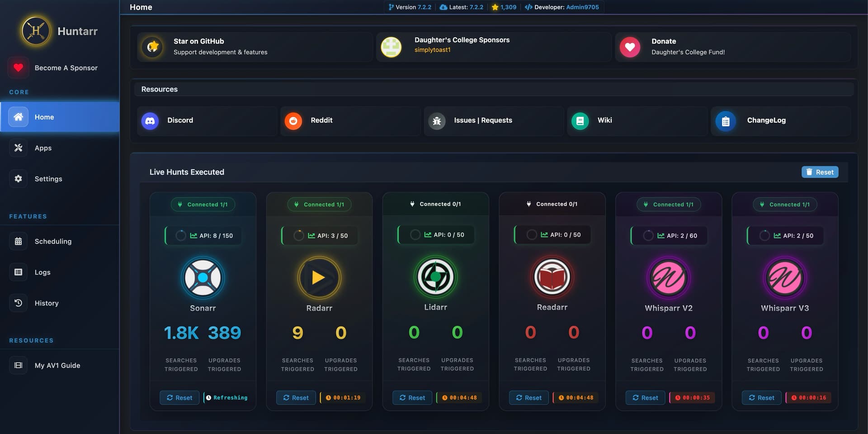This screenshot has width=868, height=434.
Task: Click Sonarr Refreshing timer
Action: click(226, 397)
